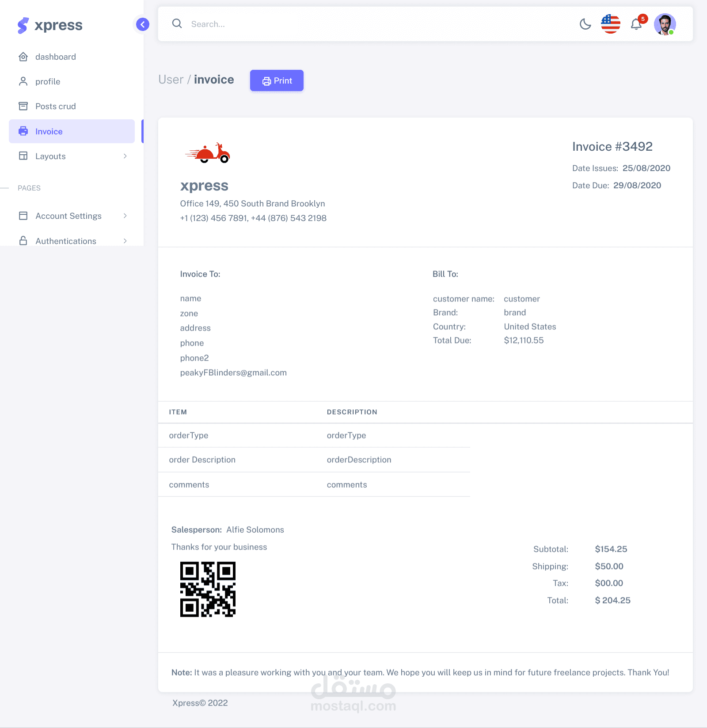
Task: Click the ITEM column header
Action: 178,412
